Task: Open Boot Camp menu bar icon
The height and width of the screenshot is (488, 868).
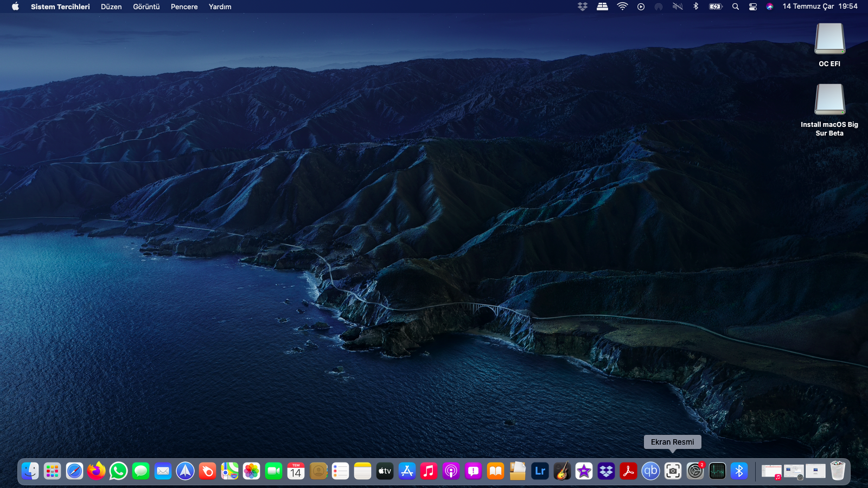Action: pos(602,7)
